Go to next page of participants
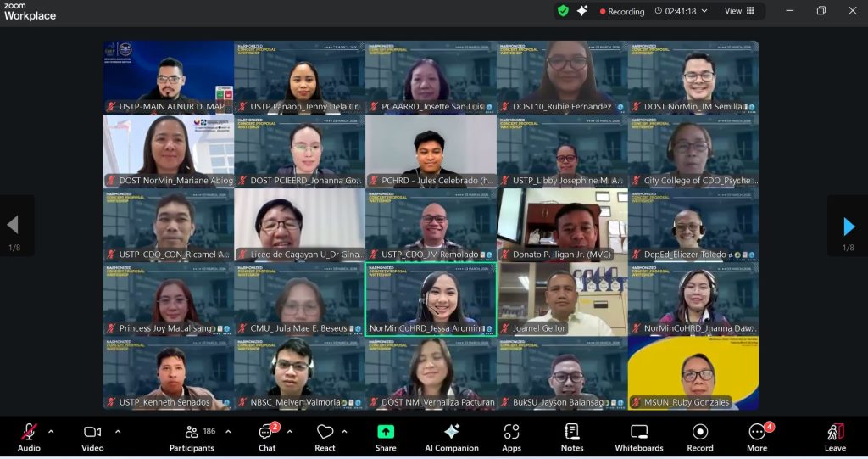The image size is (868, 459). click(849, 226)
